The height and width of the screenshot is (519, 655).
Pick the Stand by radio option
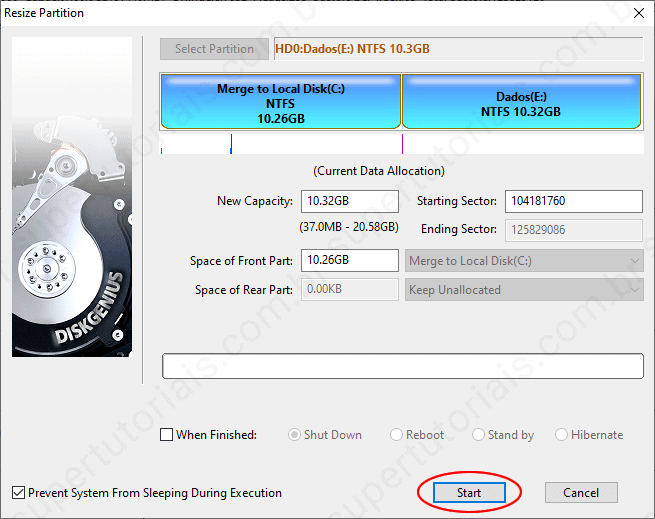479,435
